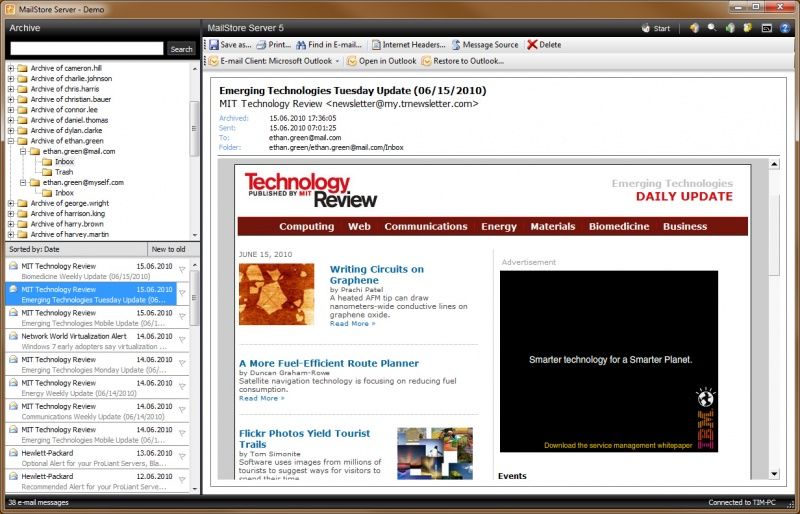The height and width of the screenshot is (514, 800).
Task: Click the green export e-mail icon in header
Action: (x=730, y=28)
